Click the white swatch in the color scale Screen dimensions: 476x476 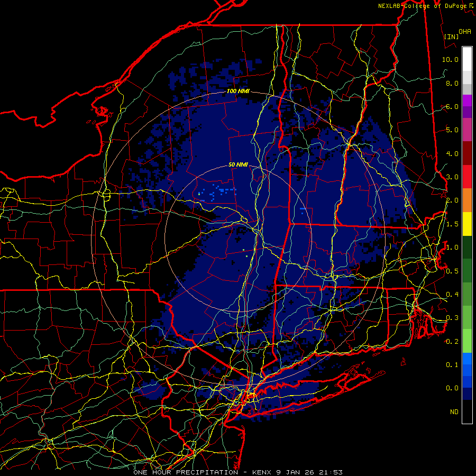[x=467, y=59]
